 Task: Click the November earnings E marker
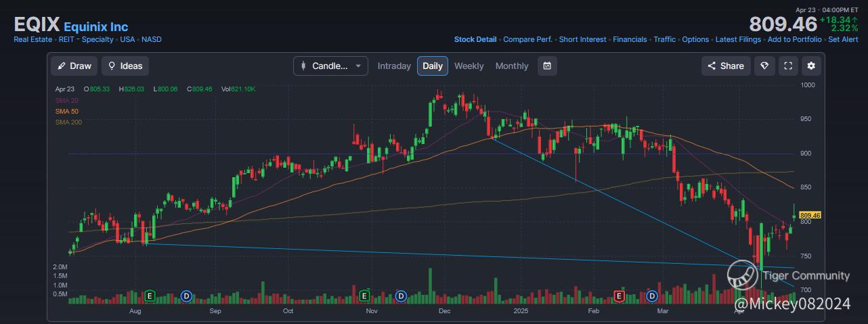(364, 296)
